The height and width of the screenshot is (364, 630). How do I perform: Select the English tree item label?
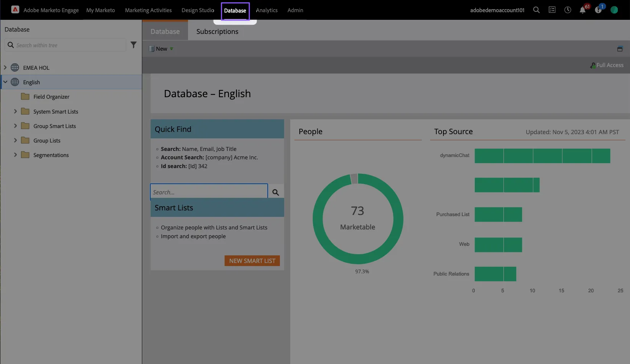click(32, 82)
